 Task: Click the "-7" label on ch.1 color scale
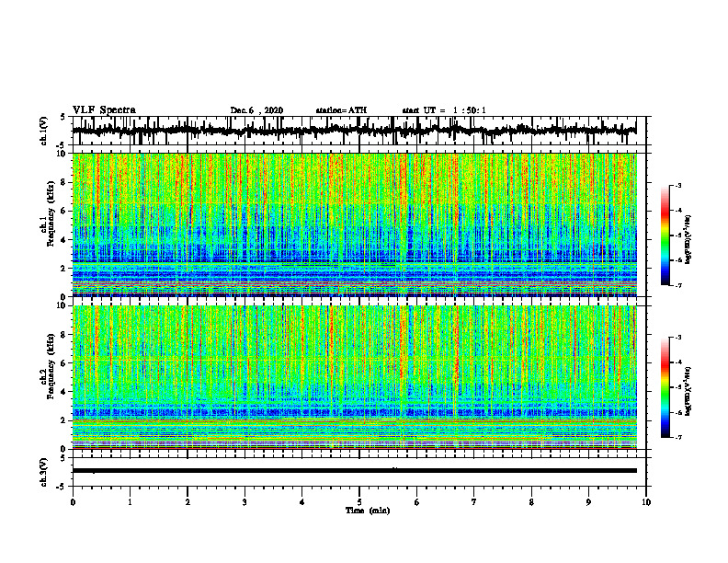tap(678, 285)
